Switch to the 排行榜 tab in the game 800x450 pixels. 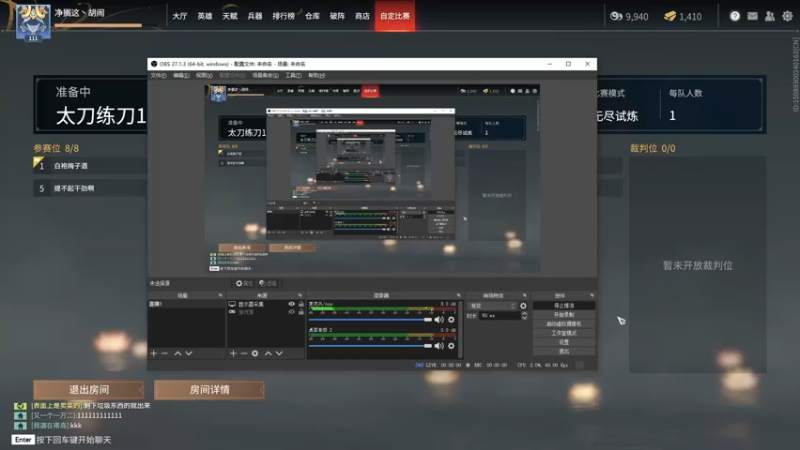284,16
